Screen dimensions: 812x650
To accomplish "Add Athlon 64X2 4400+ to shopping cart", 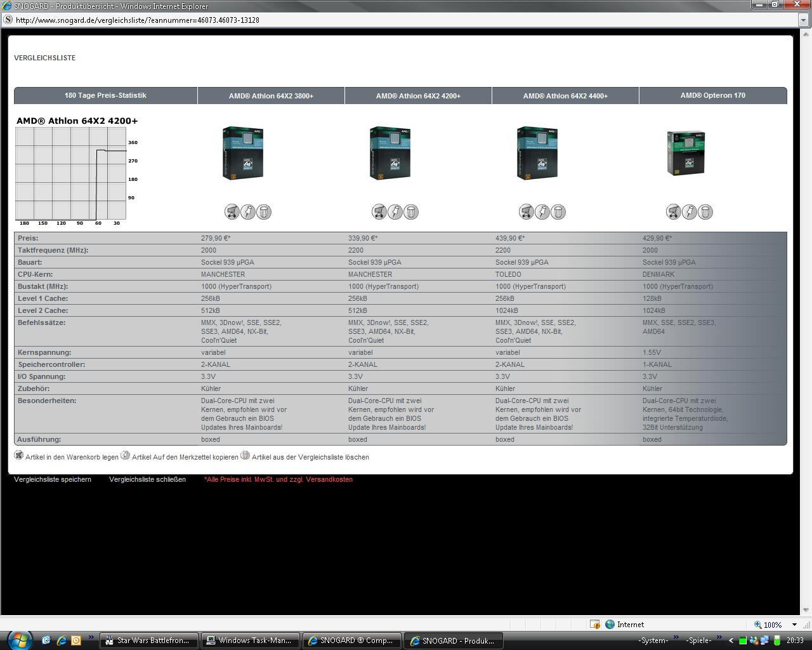I will click(527, 212).
